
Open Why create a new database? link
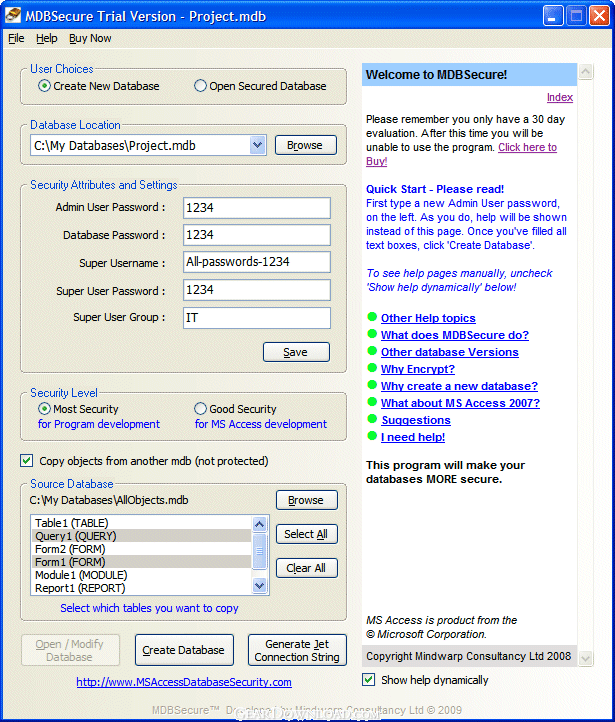coord(459,386)
